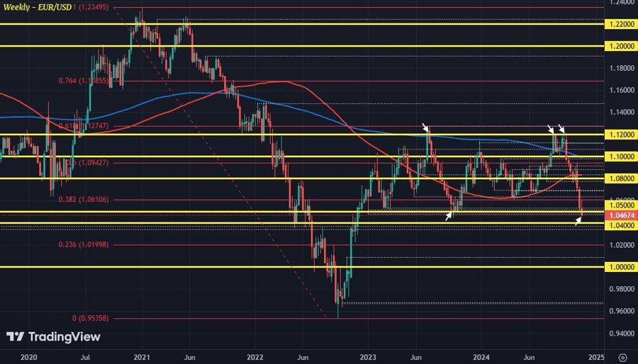Click the 0.98000 price axis value

coord(622,289)
